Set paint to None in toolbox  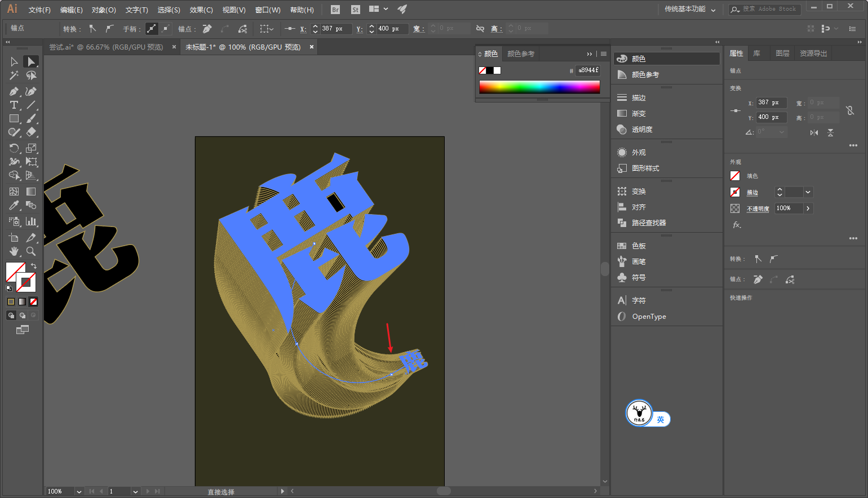click(x=33, y=302)
